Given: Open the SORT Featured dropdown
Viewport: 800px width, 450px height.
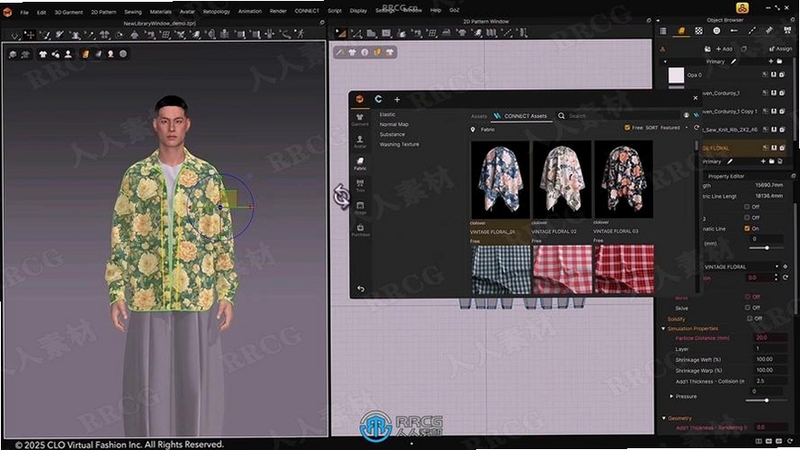Looking at the screenshot, I should [666, 128].
